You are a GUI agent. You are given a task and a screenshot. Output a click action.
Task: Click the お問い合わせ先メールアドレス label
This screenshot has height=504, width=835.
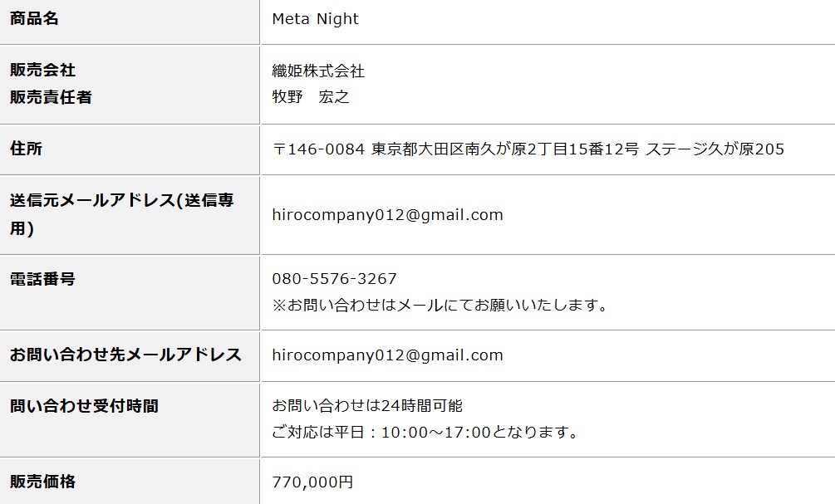(x=125, y=355)
